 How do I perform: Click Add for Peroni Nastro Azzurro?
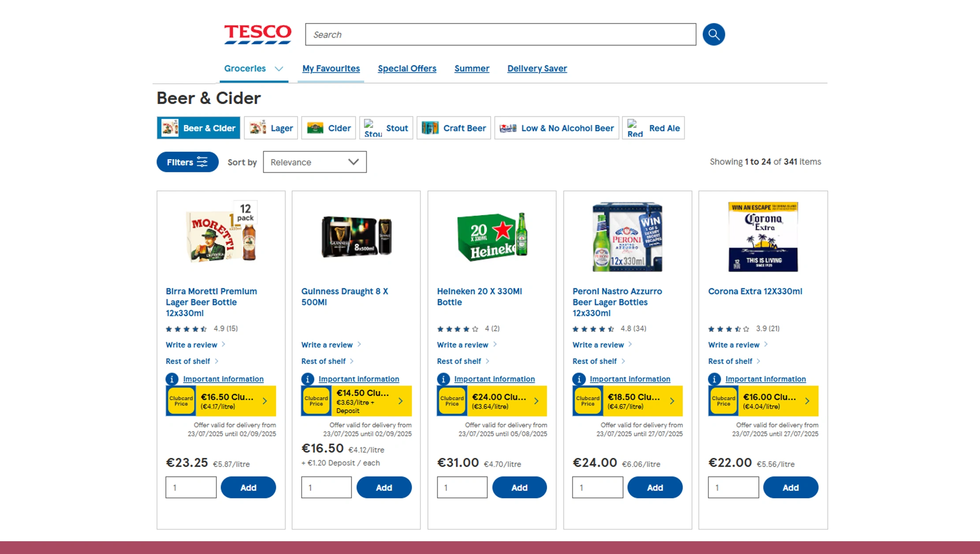pos(655,487)
